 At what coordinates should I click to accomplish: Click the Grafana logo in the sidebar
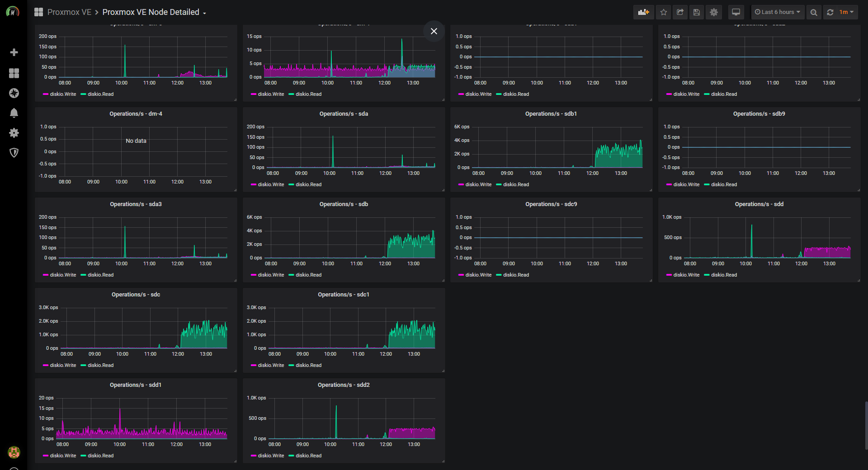tap(13, 12)
